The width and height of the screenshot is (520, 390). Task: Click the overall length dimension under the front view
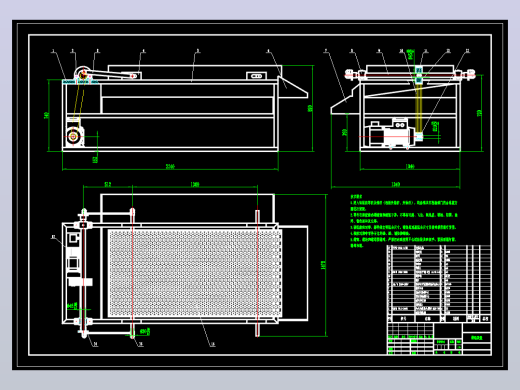click(170, 167)
